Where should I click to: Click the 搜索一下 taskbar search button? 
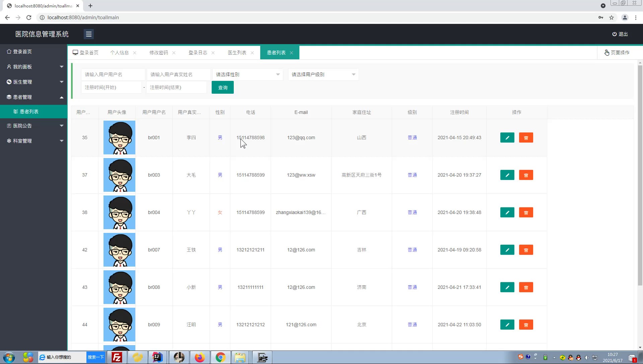(x=96, y=357)
